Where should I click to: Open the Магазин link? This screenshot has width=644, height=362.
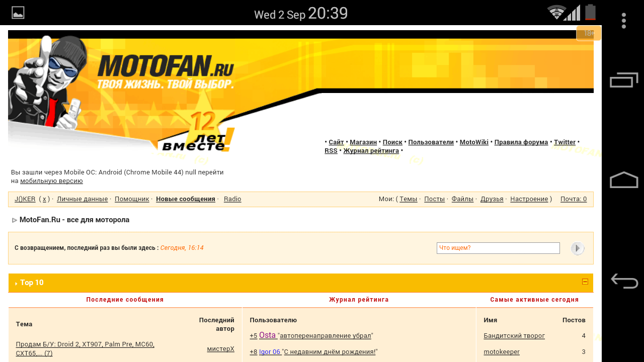[x=363, y=142]
